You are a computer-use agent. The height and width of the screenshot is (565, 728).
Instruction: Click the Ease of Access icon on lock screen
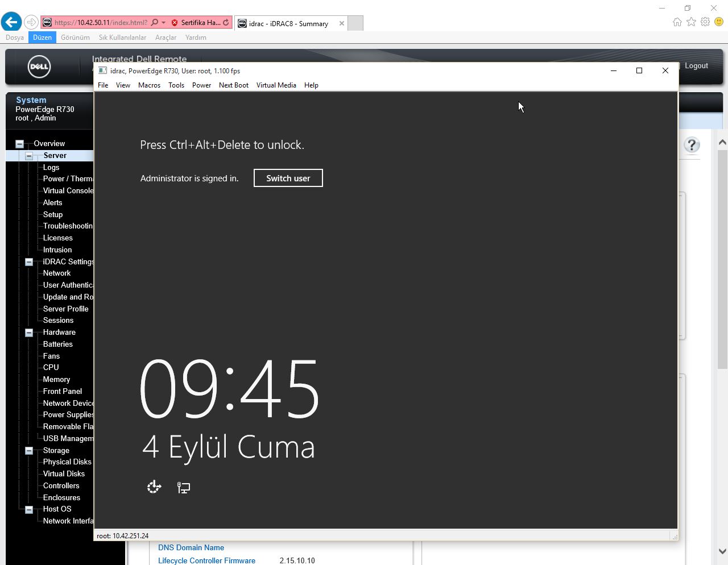[x=154, y=487]
